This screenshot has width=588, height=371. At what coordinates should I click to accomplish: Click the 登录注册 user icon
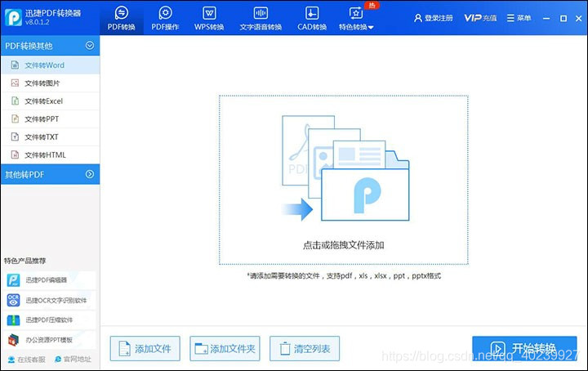click(x=418, y=18)
